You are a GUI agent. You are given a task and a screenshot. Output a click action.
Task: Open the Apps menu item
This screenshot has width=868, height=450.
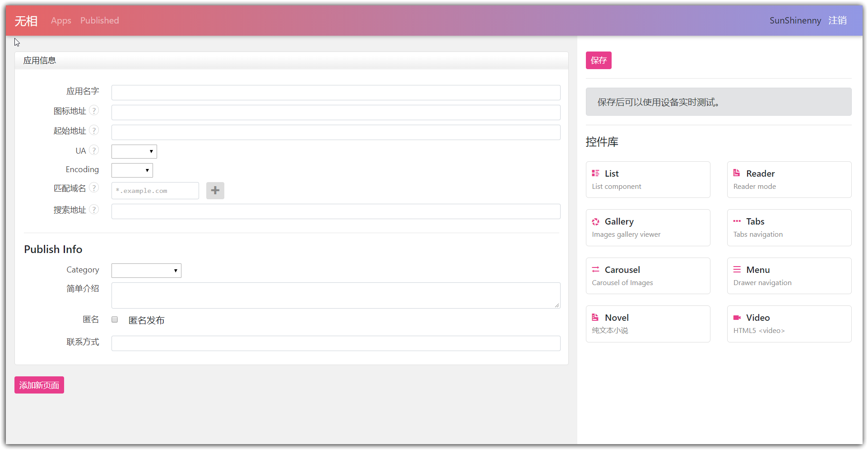(61, 20)
